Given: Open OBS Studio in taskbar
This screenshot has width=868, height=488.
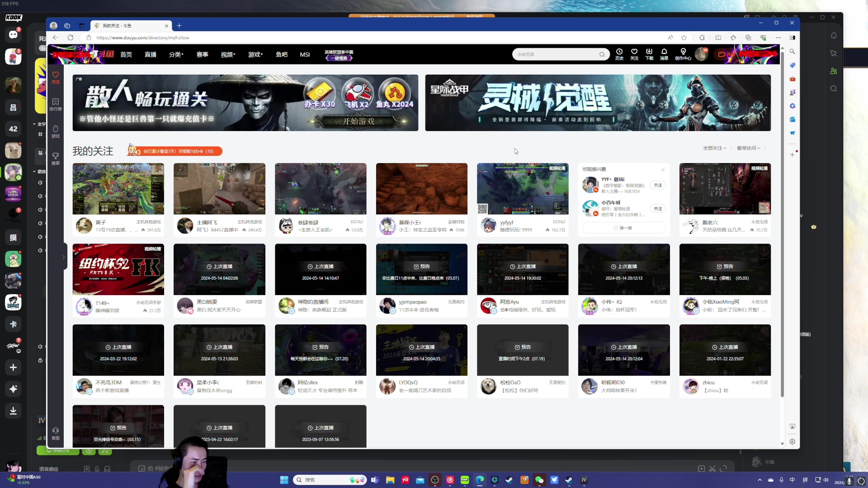Looking at the screenshot, I should [435, 480].
